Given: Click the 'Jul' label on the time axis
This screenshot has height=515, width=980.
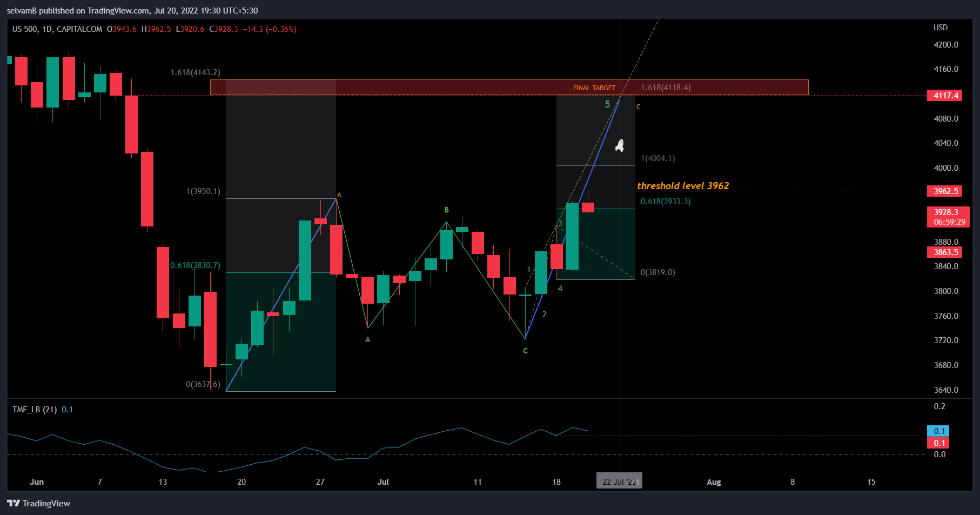Looking at the screenshot, I should point(383,482).
